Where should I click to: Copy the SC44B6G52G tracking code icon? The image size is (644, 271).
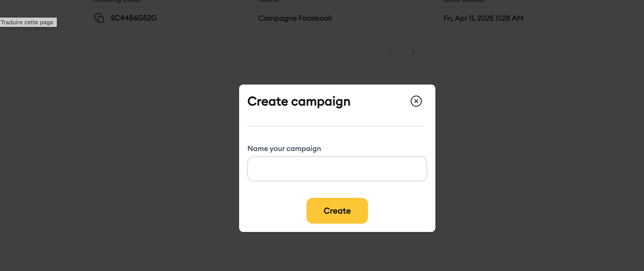tap(99, 18)
